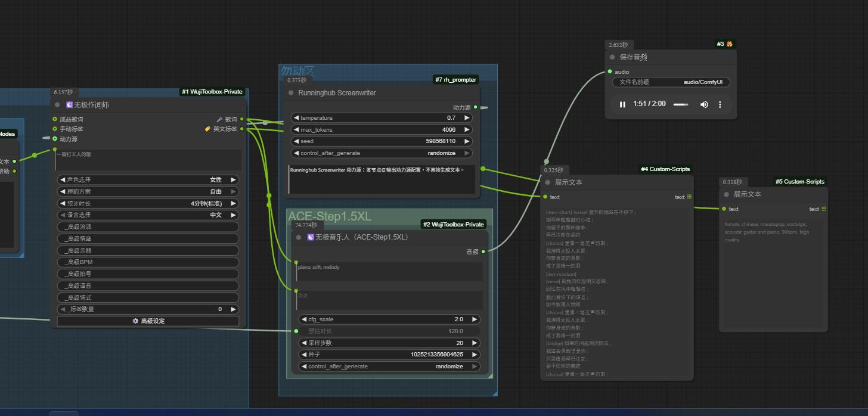Open control_after_generate dropdown in Runninghub Screenwriter
The width and height of the screenshot is (868, 416).
click(382, 153)
